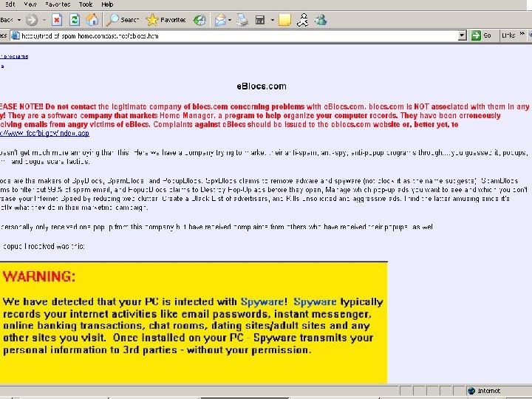Click the AIM running man icon

[303, 20]
